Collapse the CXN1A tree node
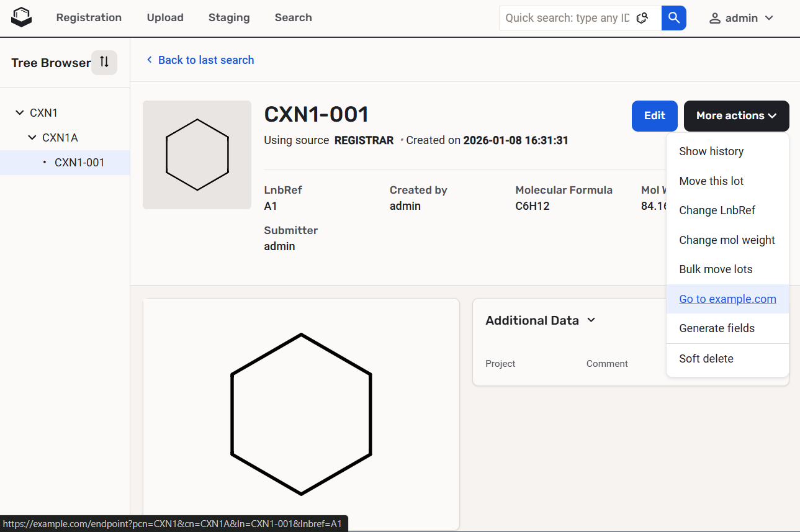This screenshot has height=532, width=800. point(32,138)
